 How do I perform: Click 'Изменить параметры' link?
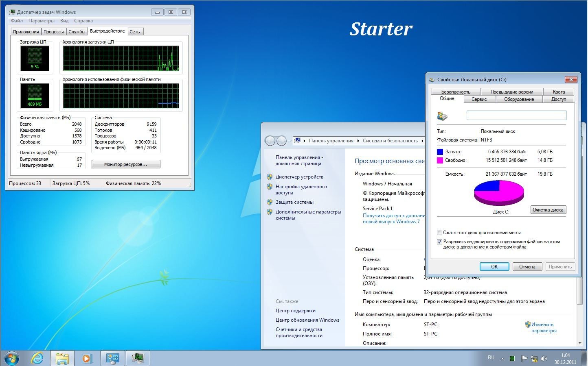click(x=544, y=327)
